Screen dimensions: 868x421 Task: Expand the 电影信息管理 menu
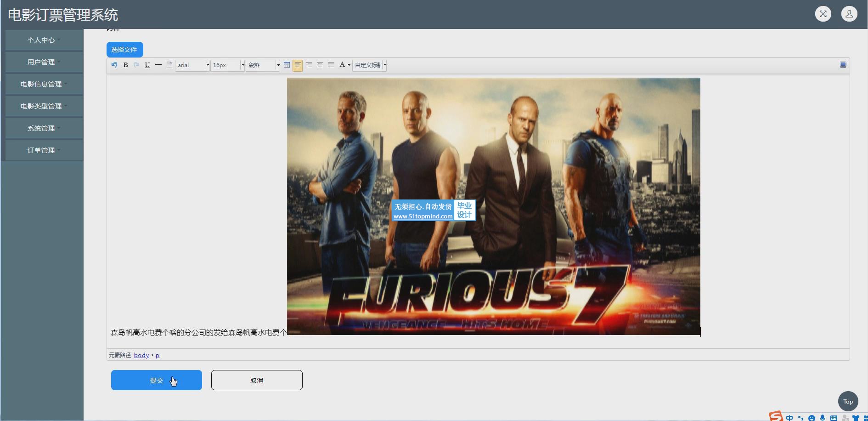coord(44,84)
